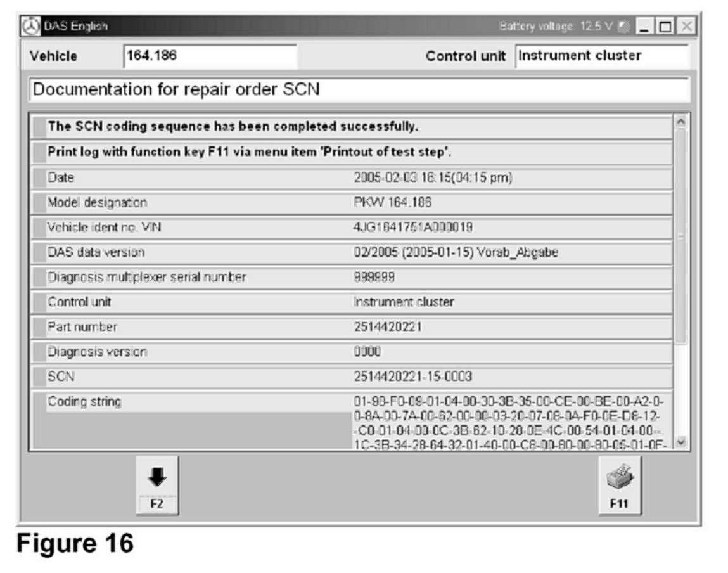The image size is (728, 573).
Task: Click the vertical scrollbar thumb
Action: click(682, 236)
